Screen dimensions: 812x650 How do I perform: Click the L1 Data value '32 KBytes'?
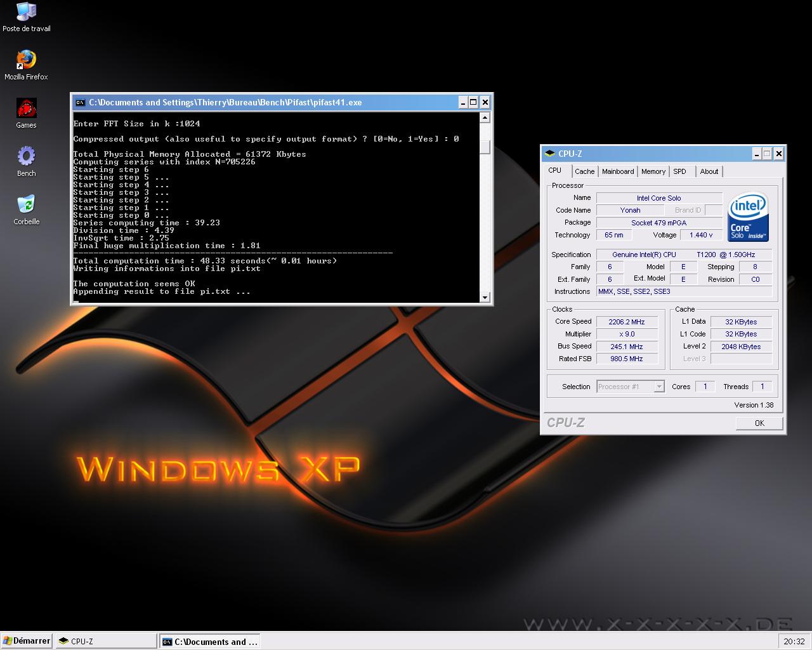click(x=741, y=322)
